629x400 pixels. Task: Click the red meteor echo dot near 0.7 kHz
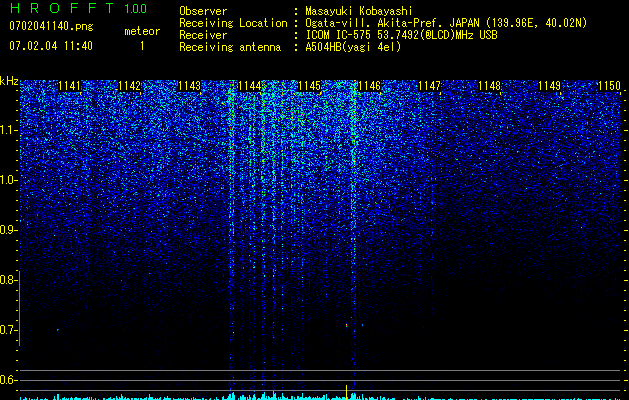346,325
